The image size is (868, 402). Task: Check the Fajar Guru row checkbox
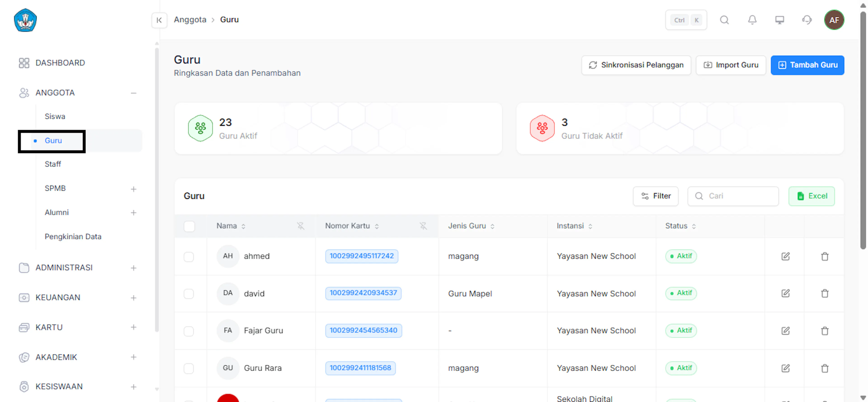[x=189, y=331]
